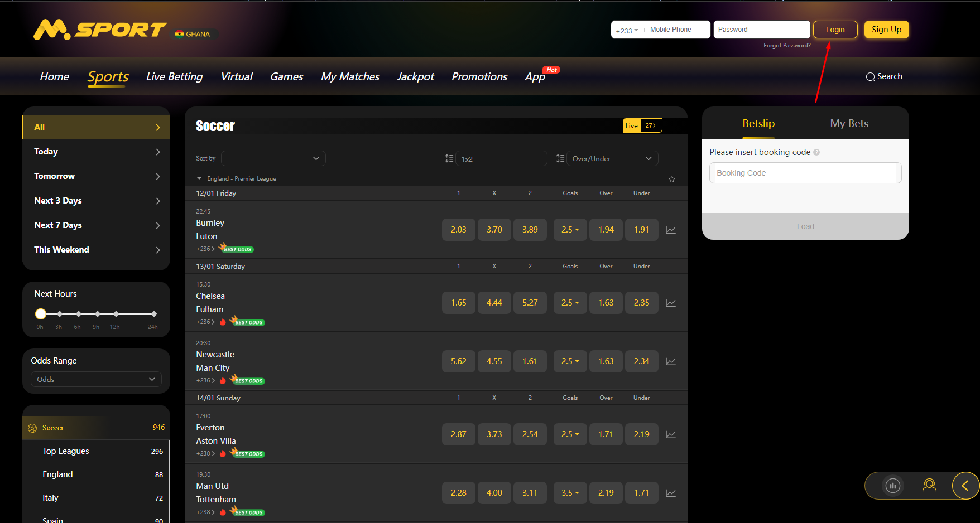The image size is (980, 523).
Task: Open the Live Betting menu
Action: pos(174,77)
